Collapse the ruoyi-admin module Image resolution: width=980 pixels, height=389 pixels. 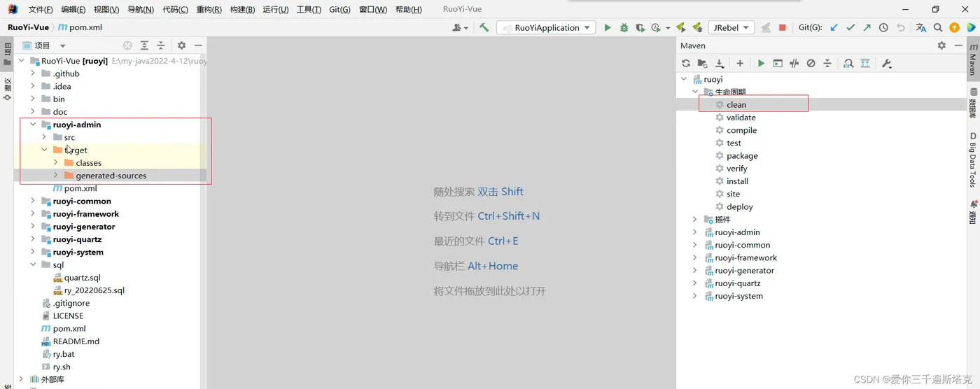click(x=32, y=125)
